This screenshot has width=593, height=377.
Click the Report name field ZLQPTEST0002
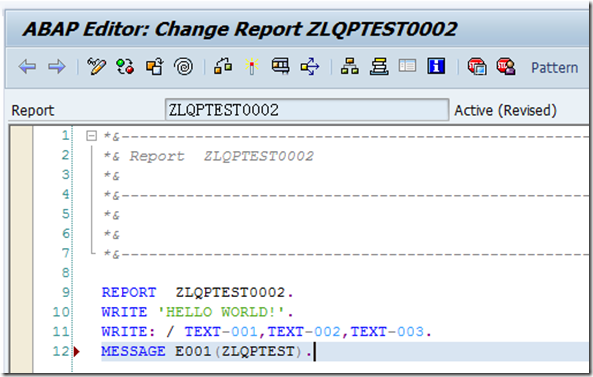pos(307,110)
